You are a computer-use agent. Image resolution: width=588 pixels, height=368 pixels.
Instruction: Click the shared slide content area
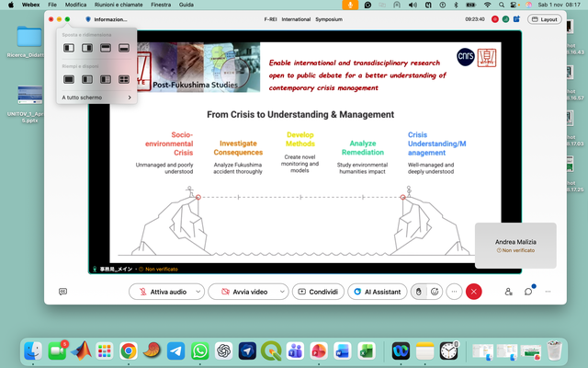[305, 152]
